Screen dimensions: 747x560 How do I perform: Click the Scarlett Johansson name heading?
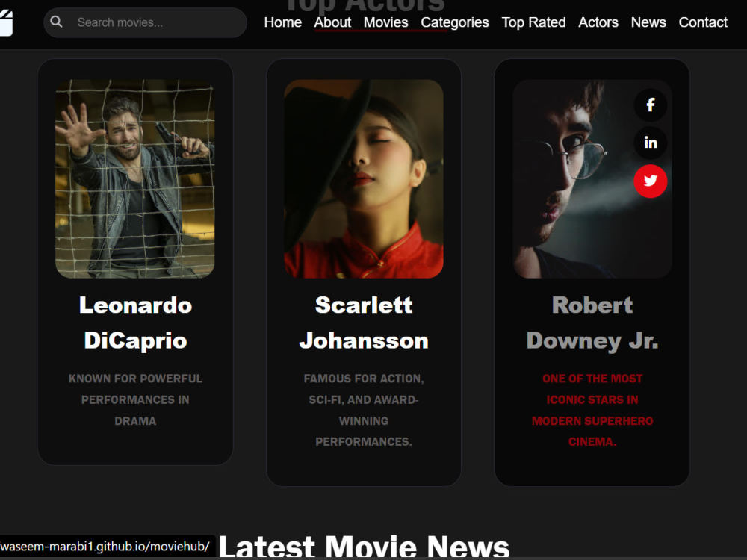364,323
